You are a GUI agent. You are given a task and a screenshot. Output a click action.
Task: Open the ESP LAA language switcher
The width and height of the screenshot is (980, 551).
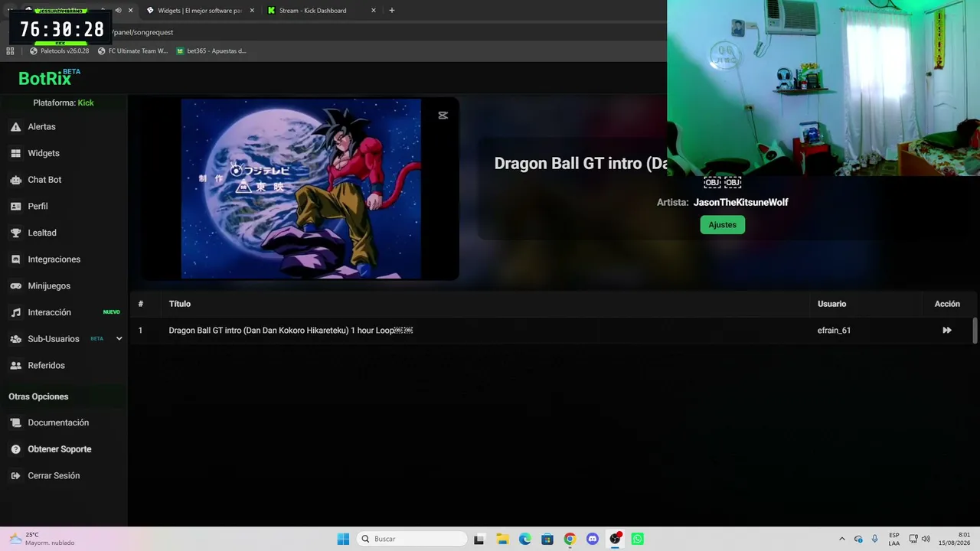click(x=894, y=539)
